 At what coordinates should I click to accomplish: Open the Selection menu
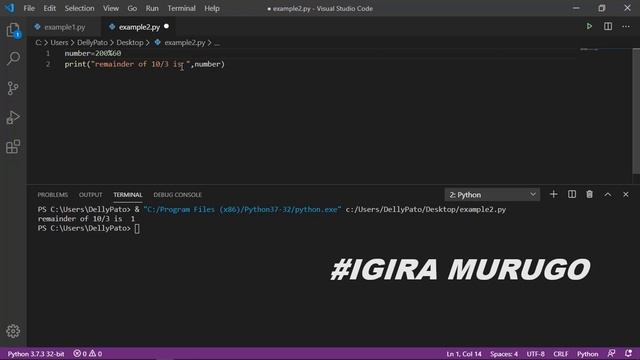(x=79, y=8)
